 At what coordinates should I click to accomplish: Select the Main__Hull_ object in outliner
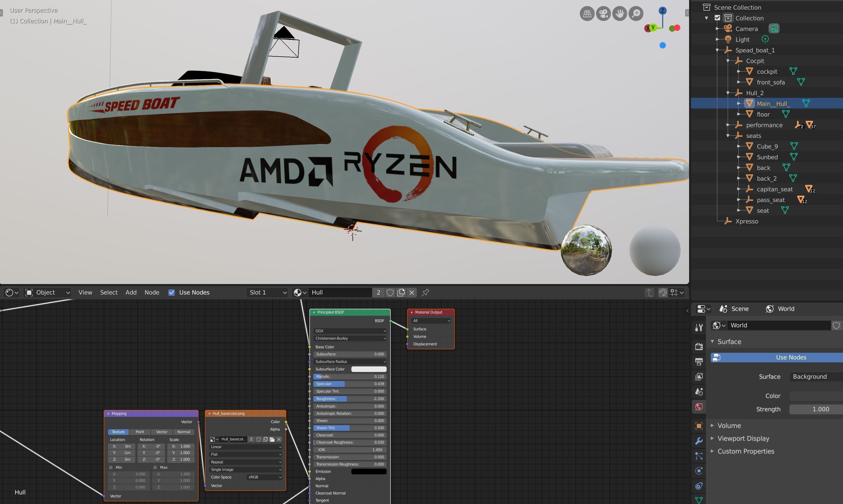coord(773,104)
